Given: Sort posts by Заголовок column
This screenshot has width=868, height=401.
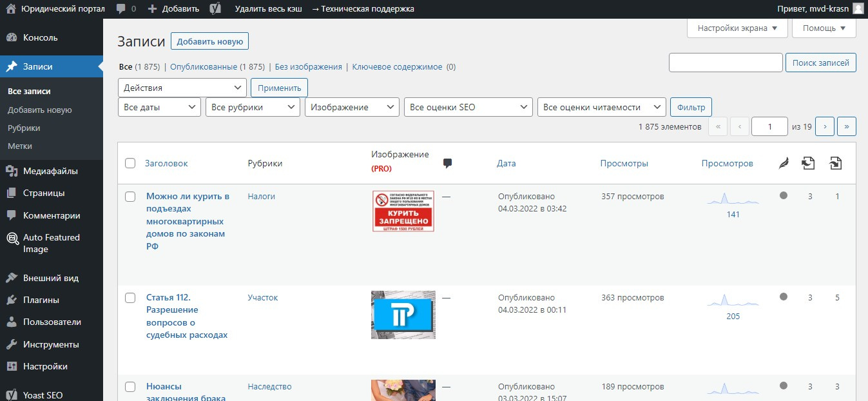Looking at the screenshot, I should click(166, 163).
